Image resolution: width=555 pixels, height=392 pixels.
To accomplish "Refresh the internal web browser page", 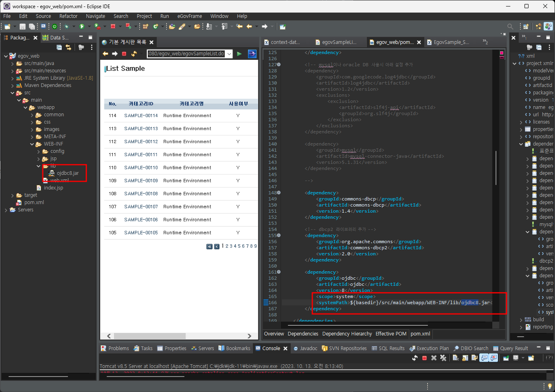I will pyautogui.click(x=134, y=54).
